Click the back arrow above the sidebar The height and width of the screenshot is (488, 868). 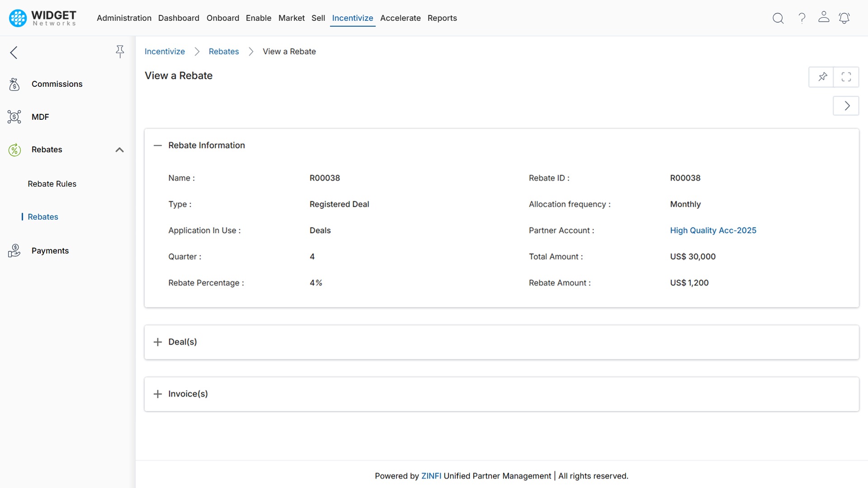point(14,52)
